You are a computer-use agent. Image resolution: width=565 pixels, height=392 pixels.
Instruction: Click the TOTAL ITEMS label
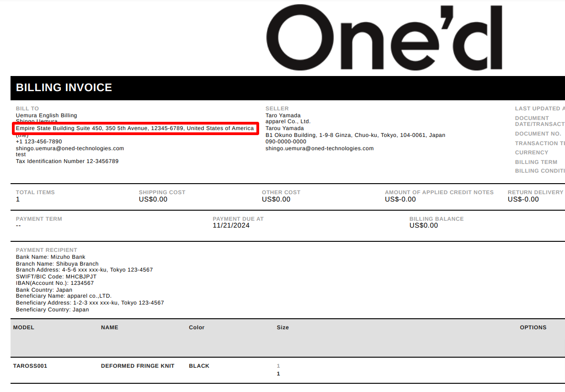tap(35, 192)
